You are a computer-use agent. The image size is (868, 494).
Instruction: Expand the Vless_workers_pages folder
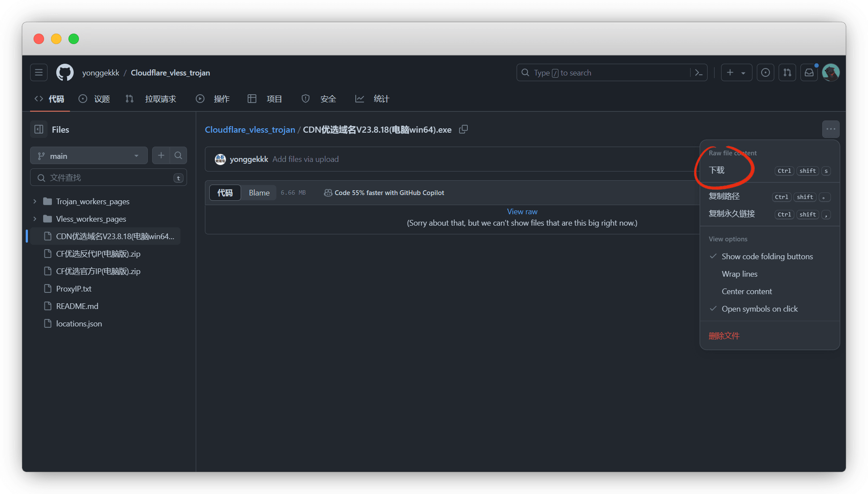point(35,219)
